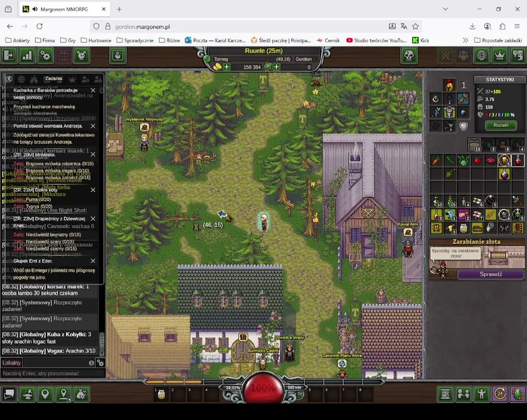Click the chat panel scrollbar
The height and width of the screenshot is (420, 527).
[x=102, y=343]
